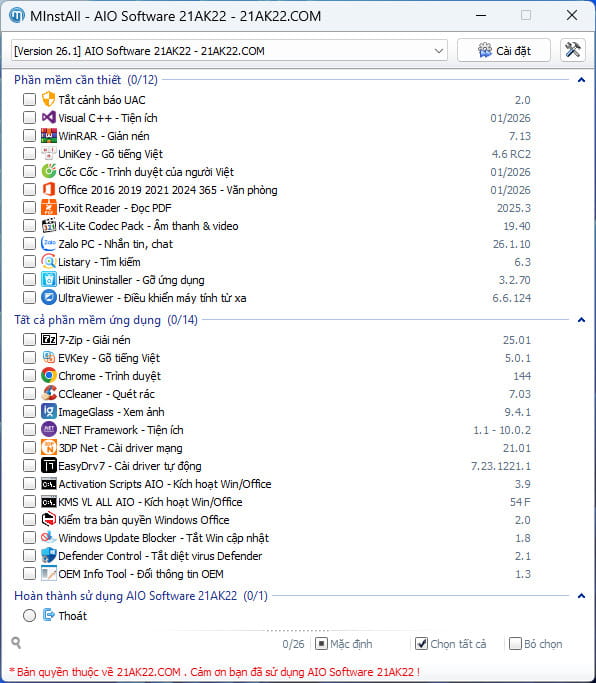
Task: Click the Listary search icon
Action: tap(48, 261)
